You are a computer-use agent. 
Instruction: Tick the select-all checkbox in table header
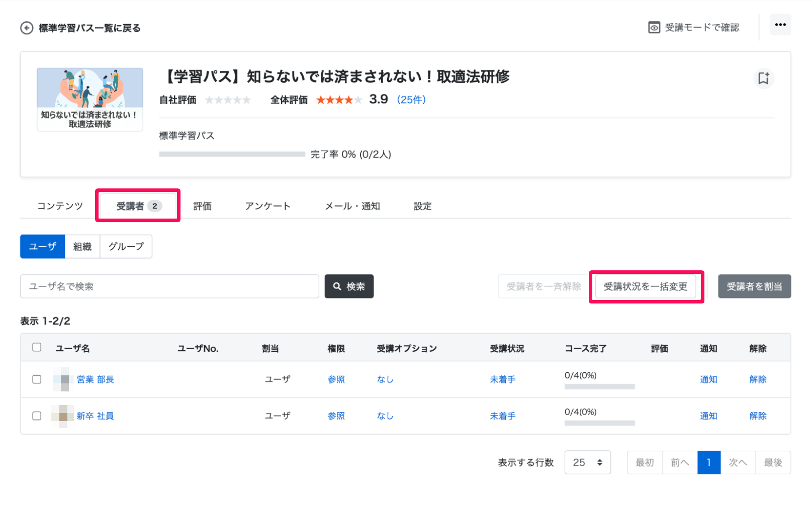(x=37, y=347)
